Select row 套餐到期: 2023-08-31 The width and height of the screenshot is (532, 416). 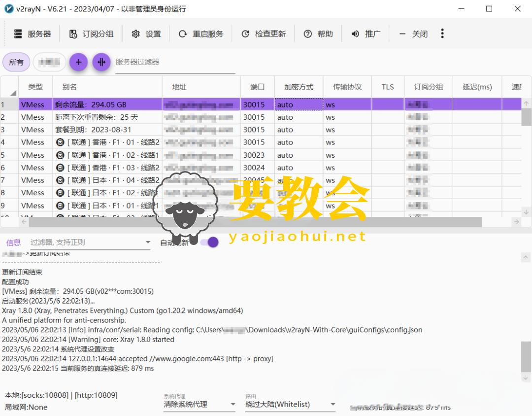[261, 130]
